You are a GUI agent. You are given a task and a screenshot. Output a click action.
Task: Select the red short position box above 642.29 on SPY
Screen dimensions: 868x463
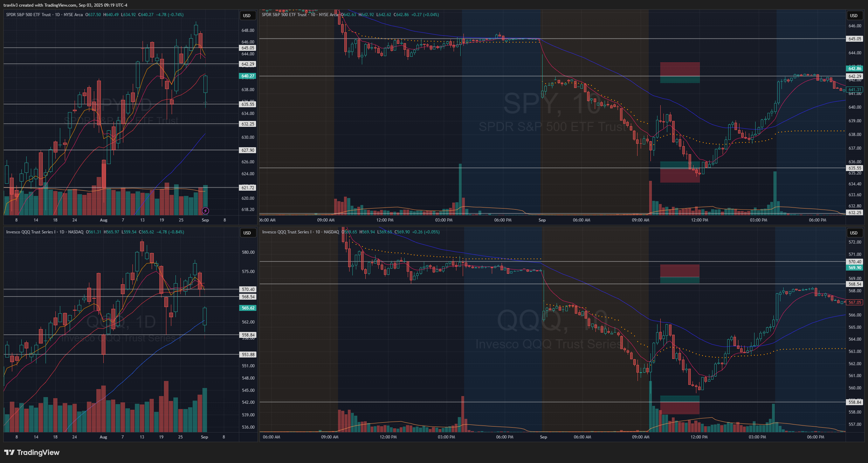[680, 69]
